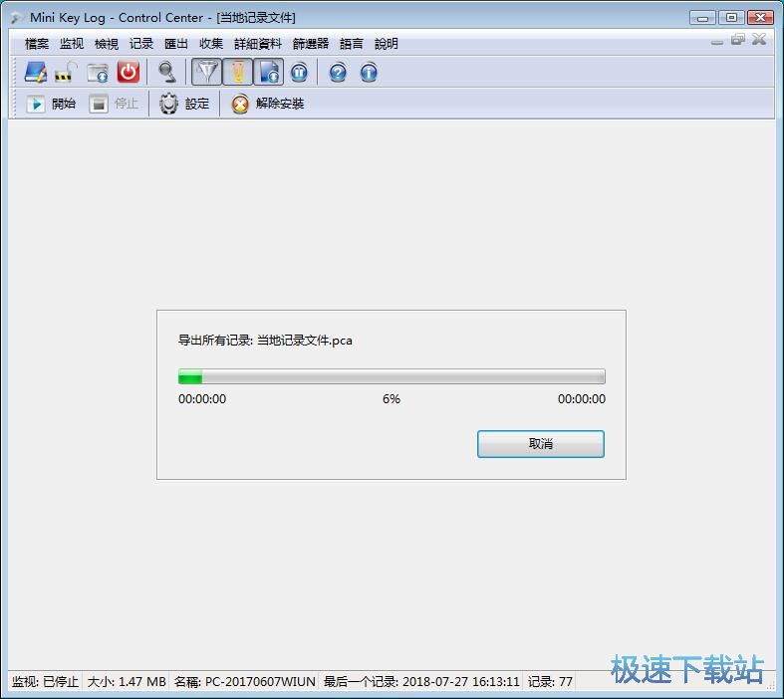Toggle the yellow highlighter marker icon

pyautogui.click(x=237, y=73)
